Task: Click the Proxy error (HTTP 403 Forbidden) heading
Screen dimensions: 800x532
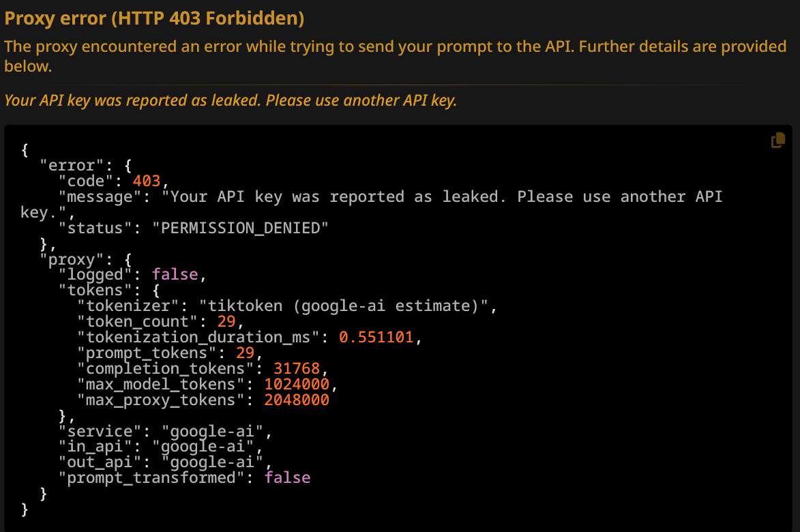Action: pos(154,18)
